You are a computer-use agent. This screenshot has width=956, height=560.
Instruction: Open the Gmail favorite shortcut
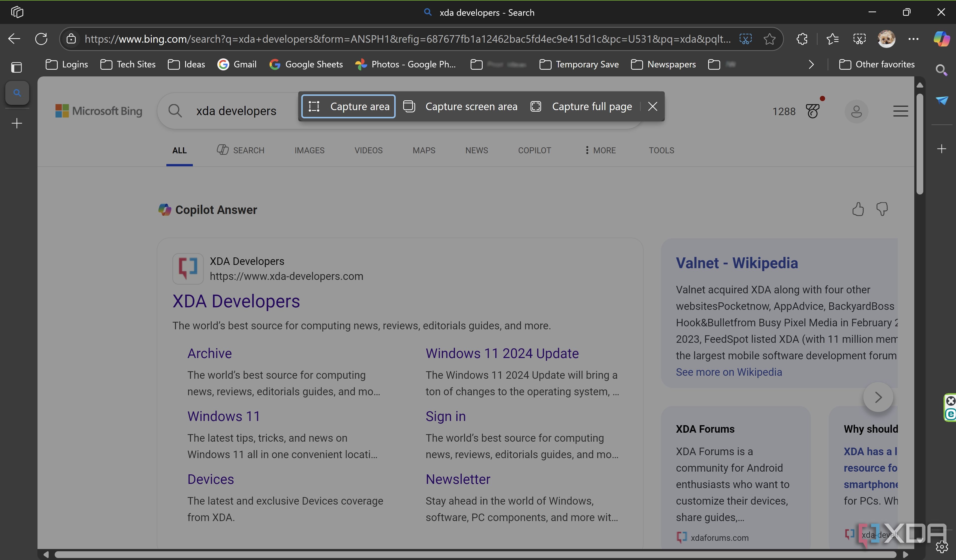[x=237, y=64]
